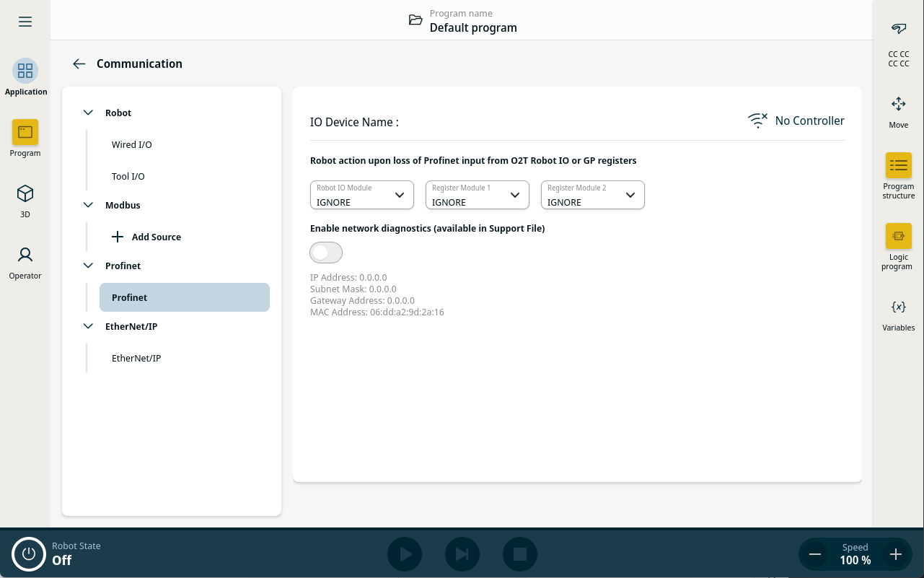The width and height of the screenshot is (924, 578).
Task: Enable the network diagnostics toggle
Action: [x=326, y=253]
